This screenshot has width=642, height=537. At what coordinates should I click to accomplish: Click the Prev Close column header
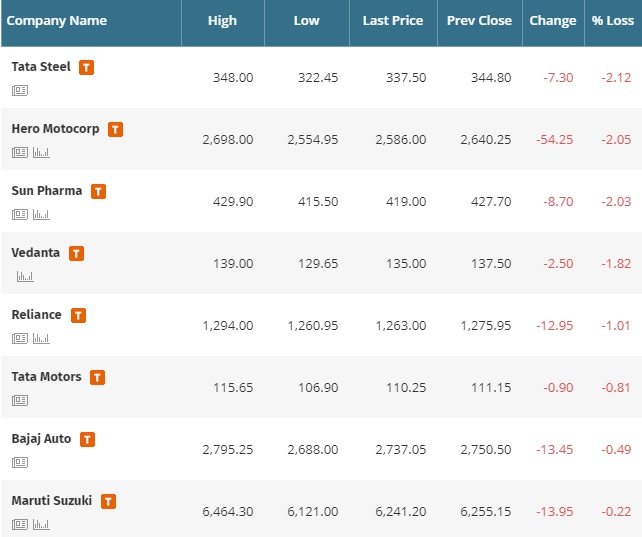point(479,21)
